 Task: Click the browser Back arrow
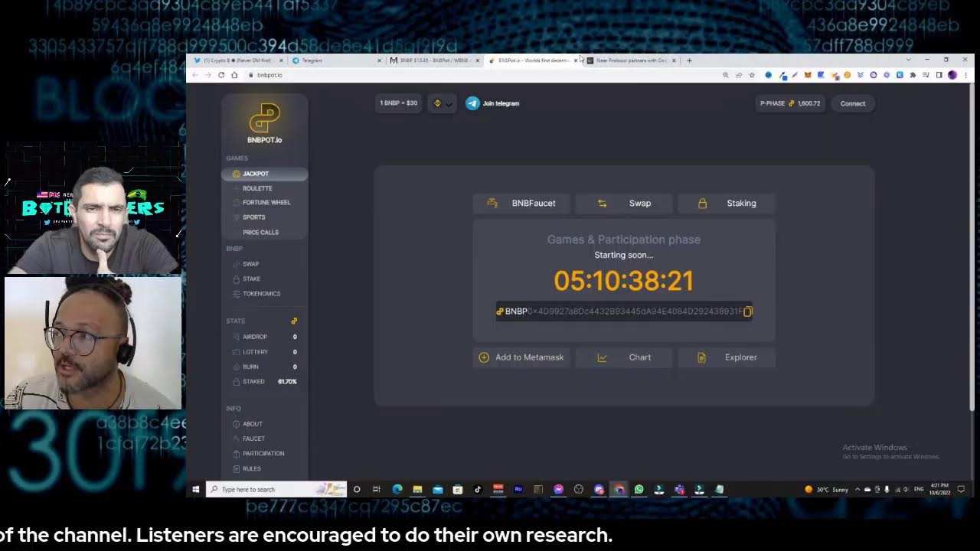194,75
